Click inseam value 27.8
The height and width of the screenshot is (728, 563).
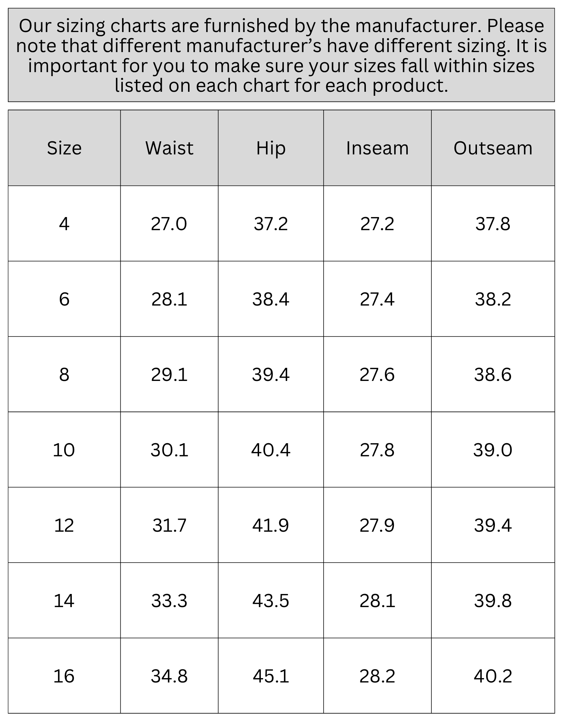378,450
